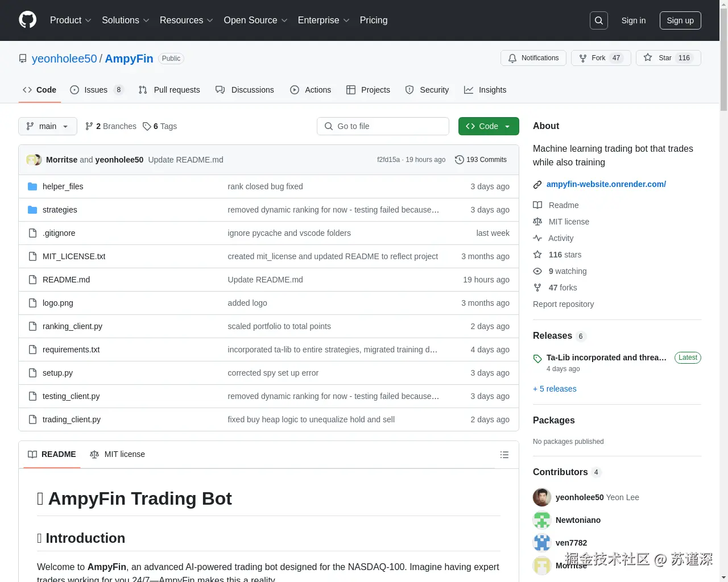Expand the Resources menu
This screenshot has width=728, height=582.
[187, 20]
